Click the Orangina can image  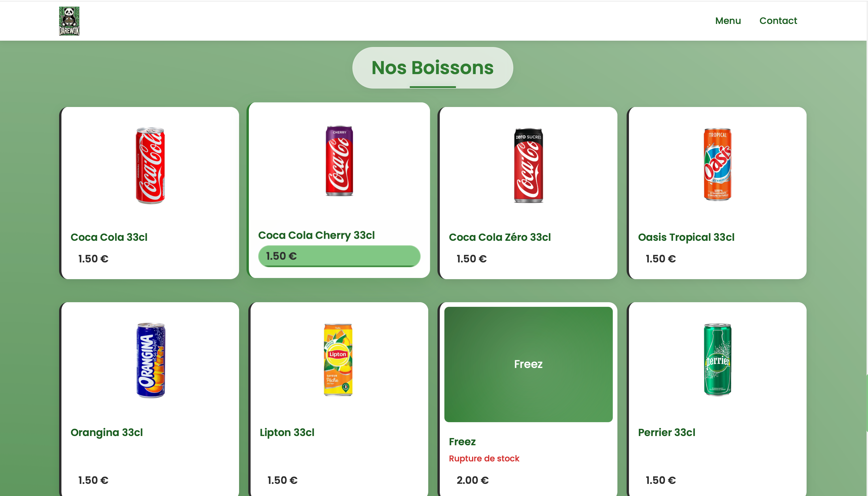pos(151,360)
